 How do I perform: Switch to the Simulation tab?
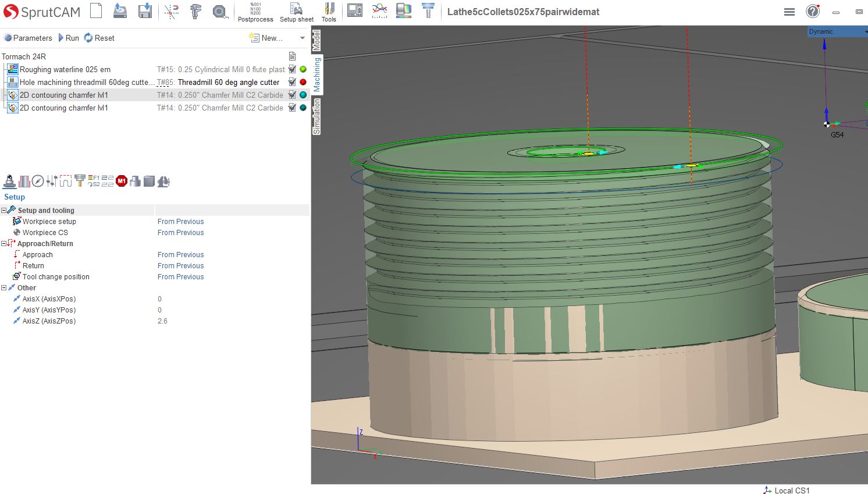317,116
